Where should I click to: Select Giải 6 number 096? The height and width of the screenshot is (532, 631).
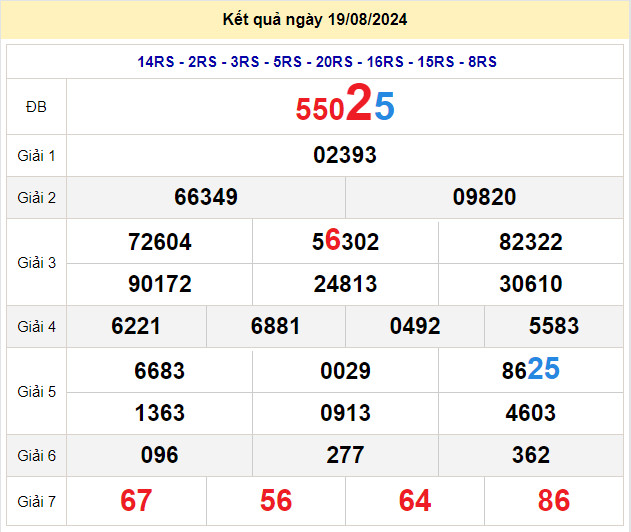pyautogui.click(x=160, y=455)
